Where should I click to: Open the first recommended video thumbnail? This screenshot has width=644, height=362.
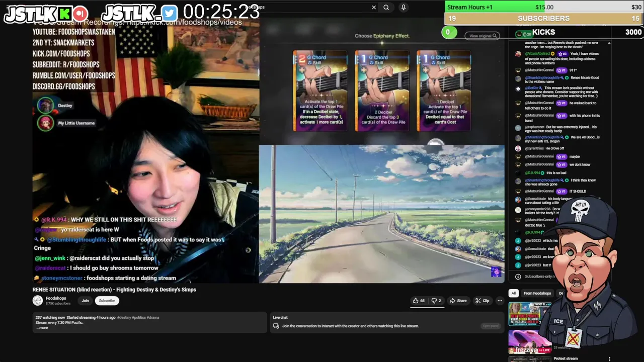pyautogui.click(x=529, y=314)
